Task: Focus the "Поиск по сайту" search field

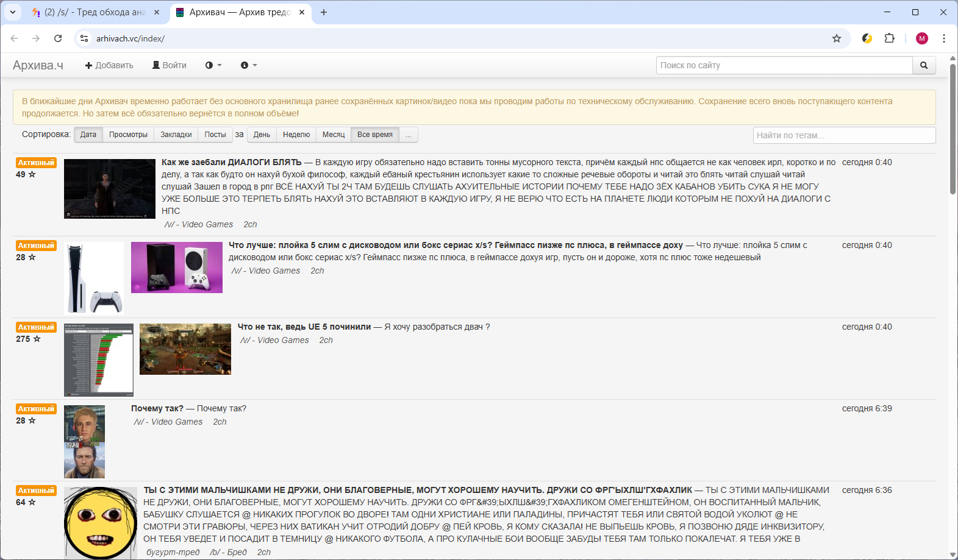Action: pyautogui.click(x=784, y=65)
